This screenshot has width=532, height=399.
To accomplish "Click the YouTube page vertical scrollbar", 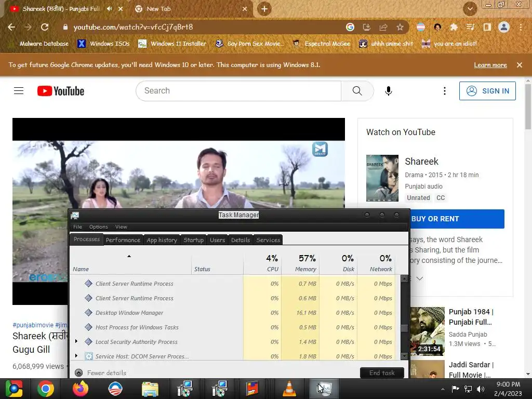I will pyautogui.click(x=528, y=107).
